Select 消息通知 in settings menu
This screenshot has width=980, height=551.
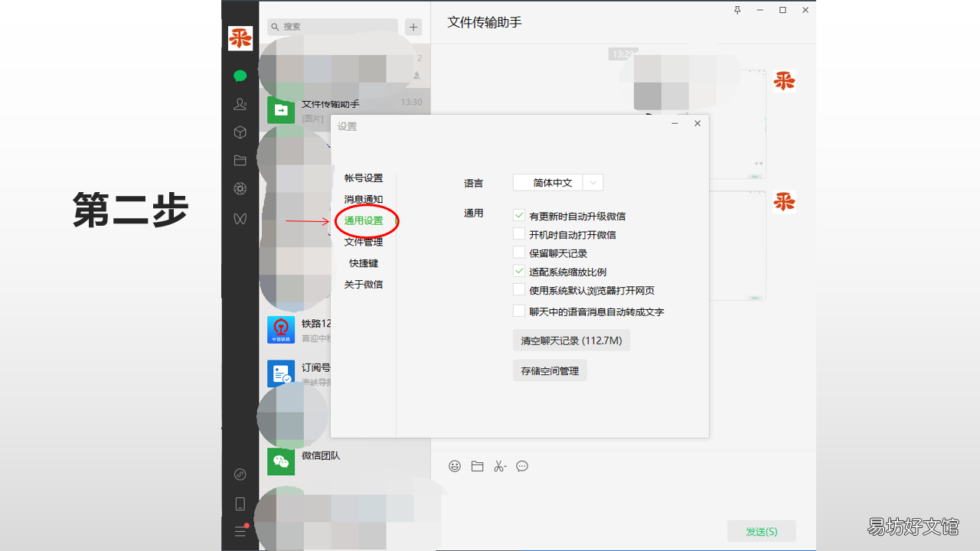[x=364, y=200]
